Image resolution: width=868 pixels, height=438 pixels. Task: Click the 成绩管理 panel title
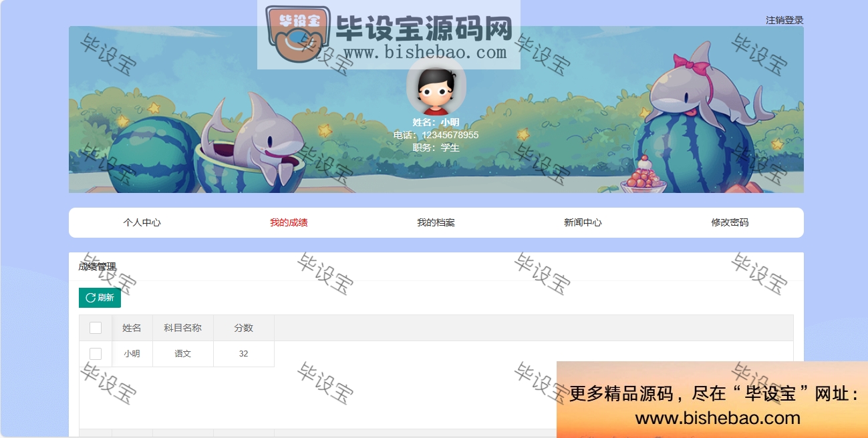[97, 266]
